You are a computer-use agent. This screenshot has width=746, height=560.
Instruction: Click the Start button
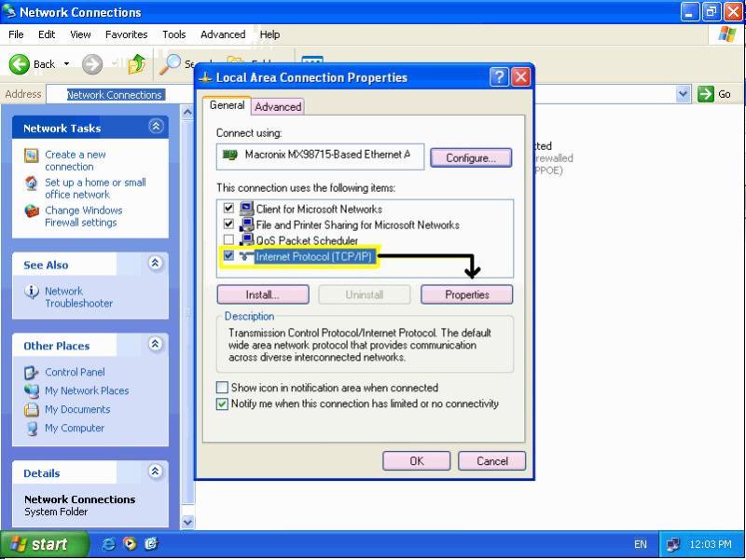(44, 544)
